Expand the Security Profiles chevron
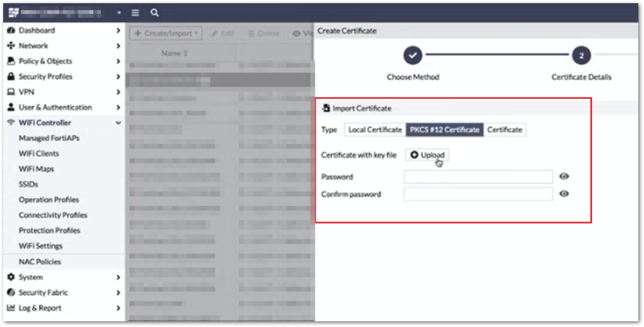This screenshot has width=644, height=327. [x=118, y=76]
